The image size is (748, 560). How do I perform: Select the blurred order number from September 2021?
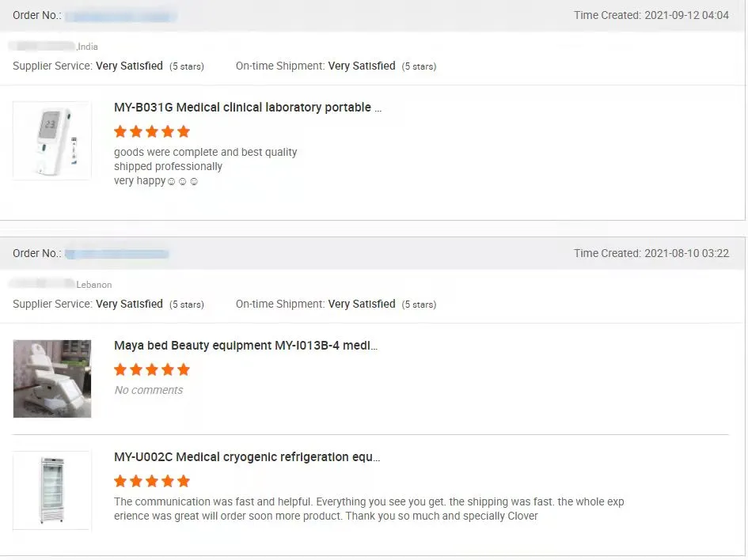click(x=120, y=15)
